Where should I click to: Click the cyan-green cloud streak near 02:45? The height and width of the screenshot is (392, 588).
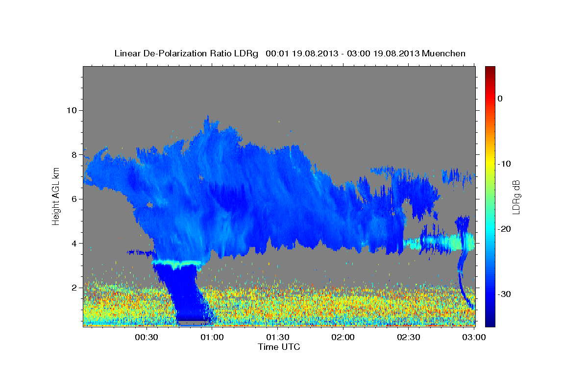(x=439, y=242)
